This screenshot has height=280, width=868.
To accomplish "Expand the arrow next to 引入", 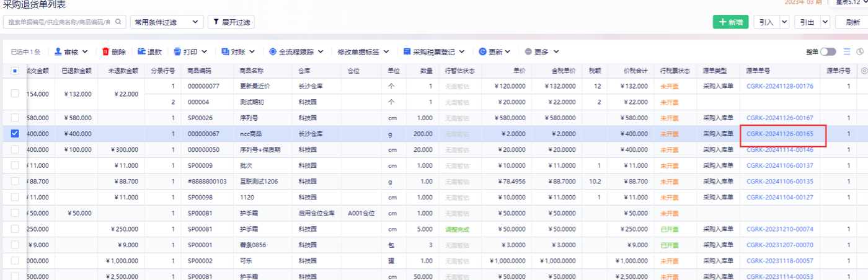I will tap(784, 22).
